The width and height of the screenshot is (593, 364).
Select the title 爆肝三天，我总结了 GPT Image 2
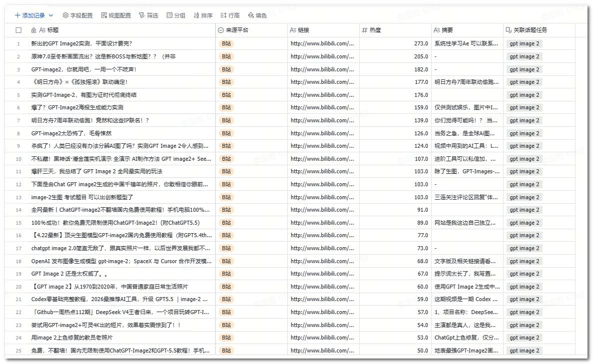tap(97, 172)
